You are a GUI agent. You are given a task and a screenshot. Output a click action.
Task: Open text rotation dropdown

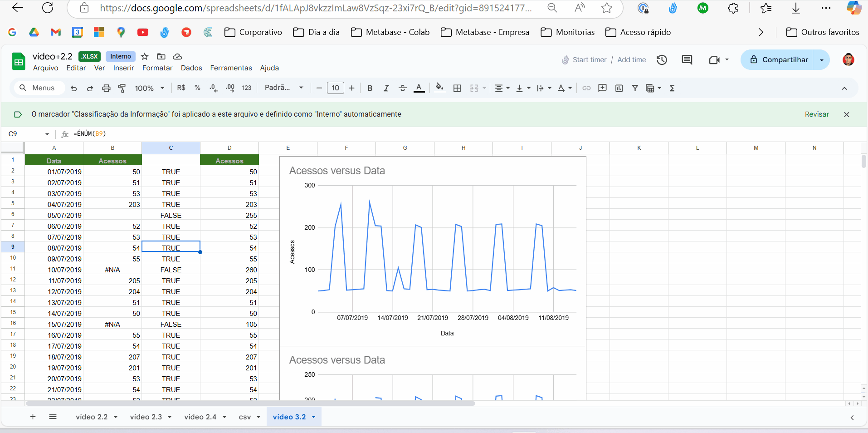[x=565, y=88]
